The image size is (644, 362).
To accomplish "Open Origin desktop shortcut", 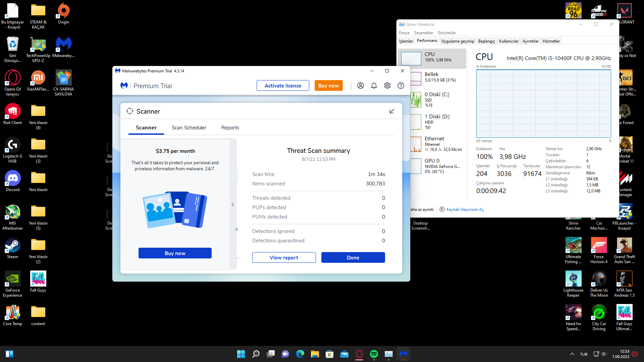I will pyautogui.click(x=63, y=13).
